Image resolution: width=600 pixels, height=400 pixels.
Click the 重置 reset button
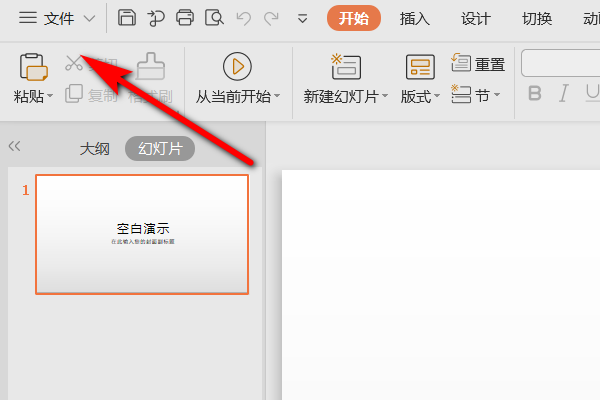coord(478,64)
